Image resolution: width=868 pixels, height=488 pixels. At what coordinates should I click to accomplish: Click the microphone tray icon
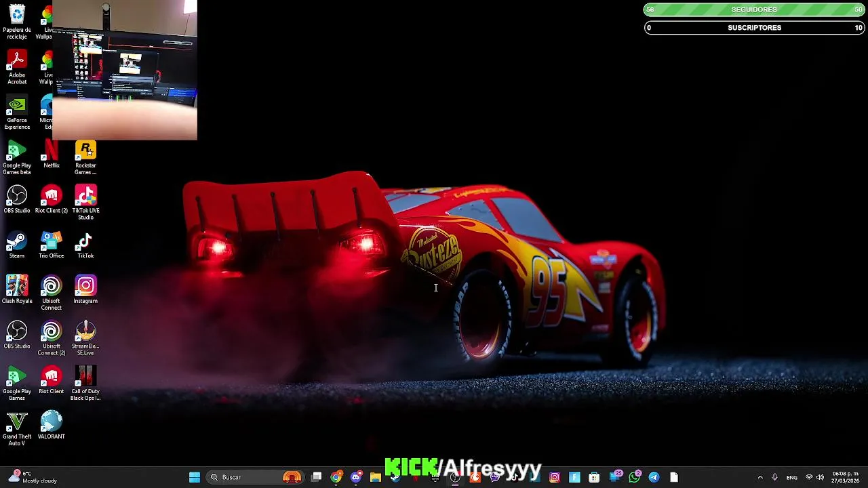775,477
